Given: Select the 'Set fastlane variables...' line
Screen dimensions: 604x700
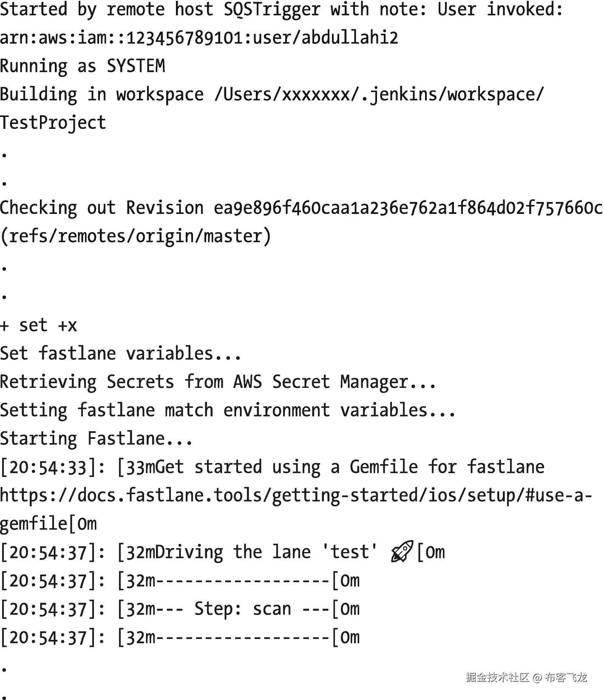Looking at the screenshot, I should click(121, 353).
